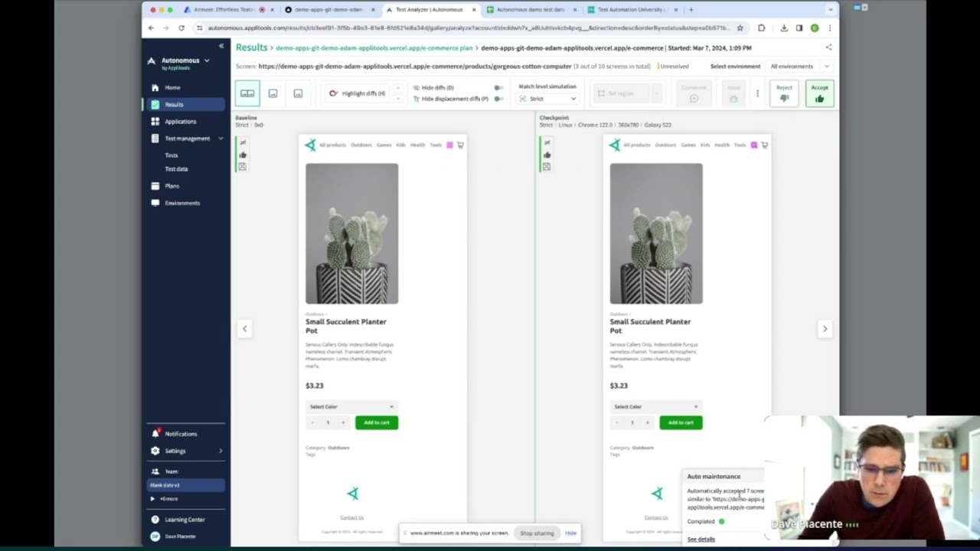This screenshot has height=551, width=980.
Task: Expand the Test management section chevron
Action: tap(220, 139)
